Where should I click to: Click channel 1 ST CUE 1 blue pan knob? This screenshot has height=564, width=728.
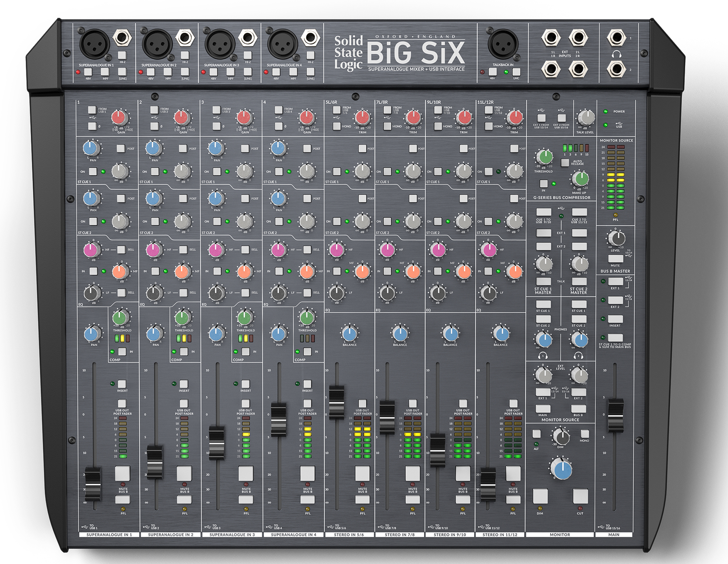[91, 148]
